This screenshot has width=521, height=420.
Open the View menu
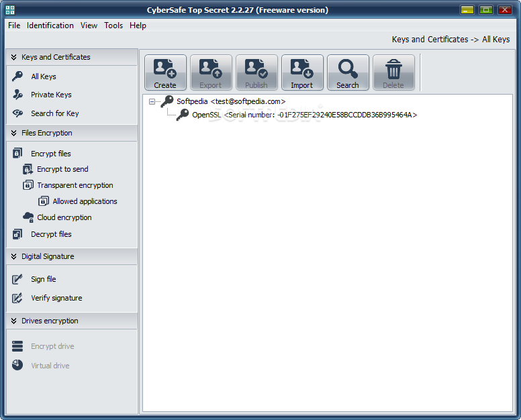point(89,25)
